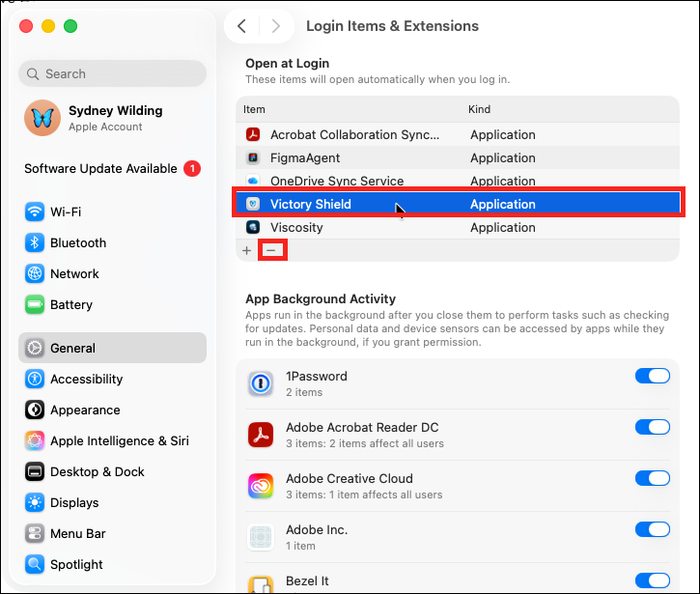Open the Battery settings icon
Screen dimensions: 700x594
point(35,304)
